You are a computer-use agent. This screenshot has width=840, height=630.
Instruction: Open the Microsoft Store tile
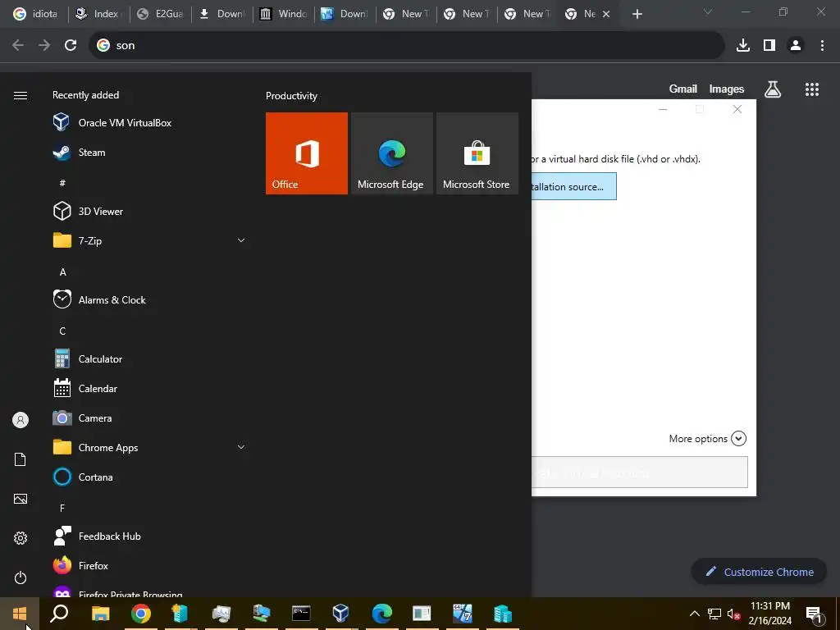[477, 153]
